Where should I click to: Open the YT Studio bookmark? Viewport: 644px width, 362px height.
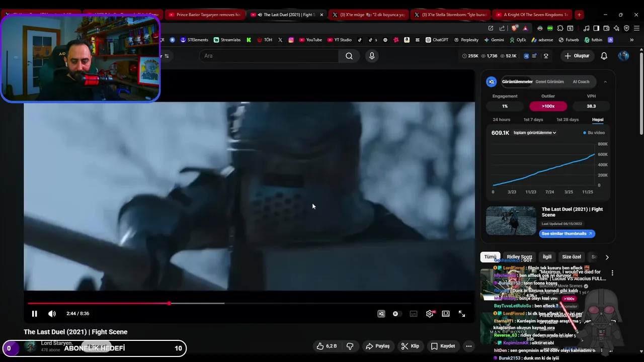tap(340, 40)
